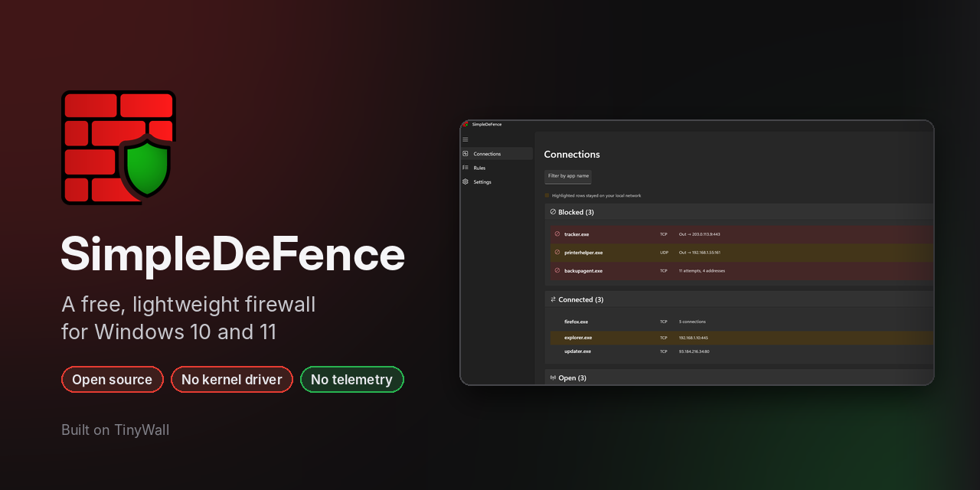Screen dimensions: 980x490
Task: Click the UDP protocol cell for printerhelper.exe
Action: pyautogui.click(x=664, y=253)
